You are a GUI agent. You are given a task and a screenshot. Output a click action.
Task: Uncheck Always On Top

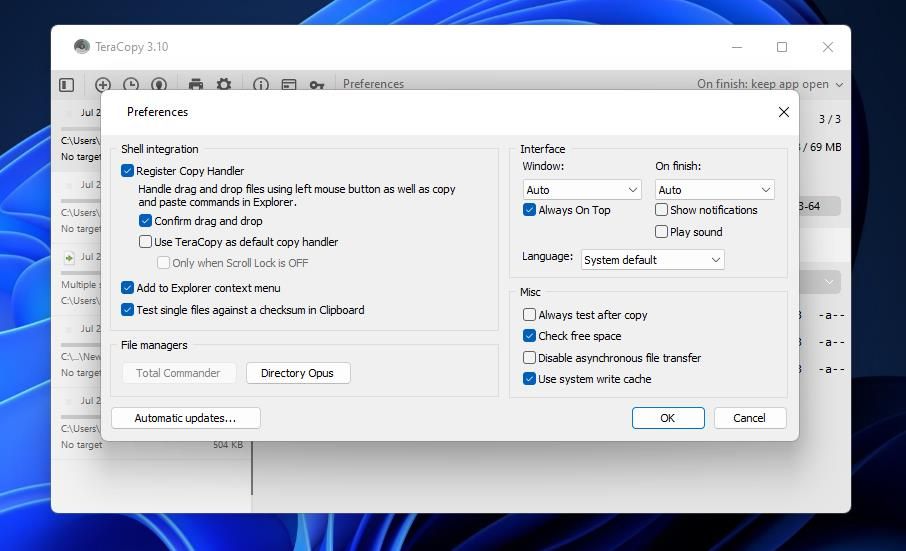pos(529,210)
